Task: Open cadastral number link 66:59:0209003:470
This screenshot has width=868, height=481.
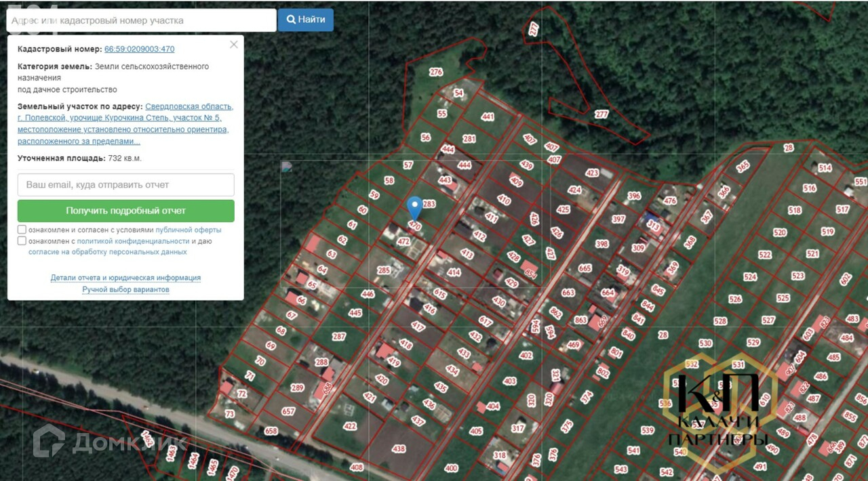Action: [x=139, y=49]
